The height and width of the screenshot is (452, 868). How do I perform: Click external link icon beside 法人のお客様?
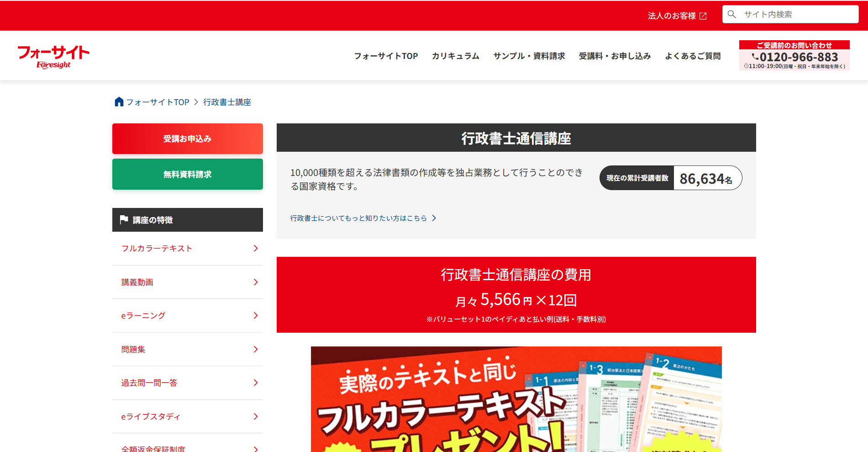[703, 16]
